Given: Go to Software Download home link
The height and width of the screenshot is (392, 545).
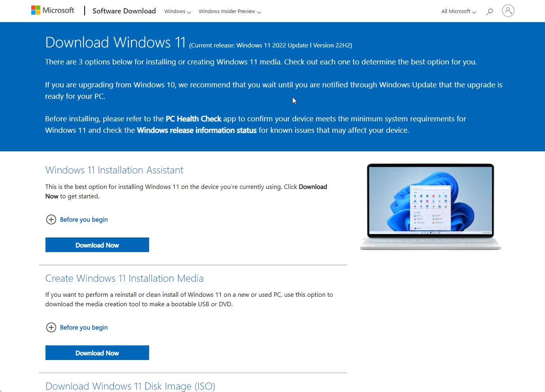Looking at the screenshot, I should 124,11.
